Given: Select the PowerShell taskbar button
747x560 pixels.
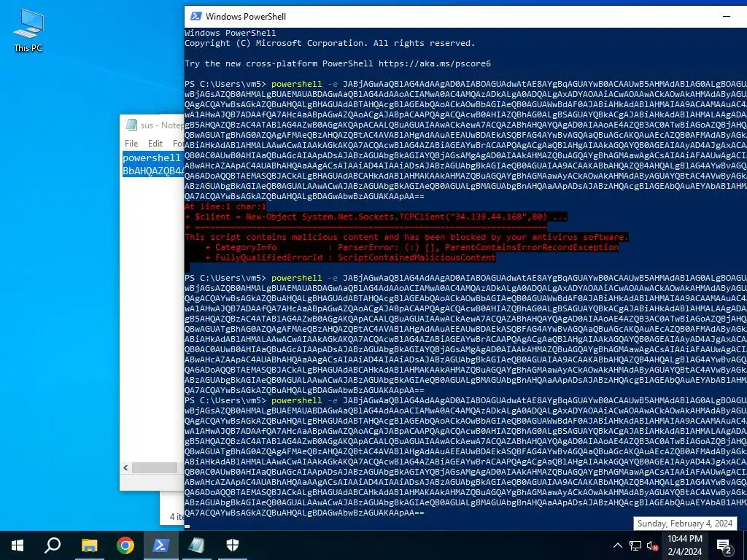Looking at the screenshot, I should (x=161, y=545).
